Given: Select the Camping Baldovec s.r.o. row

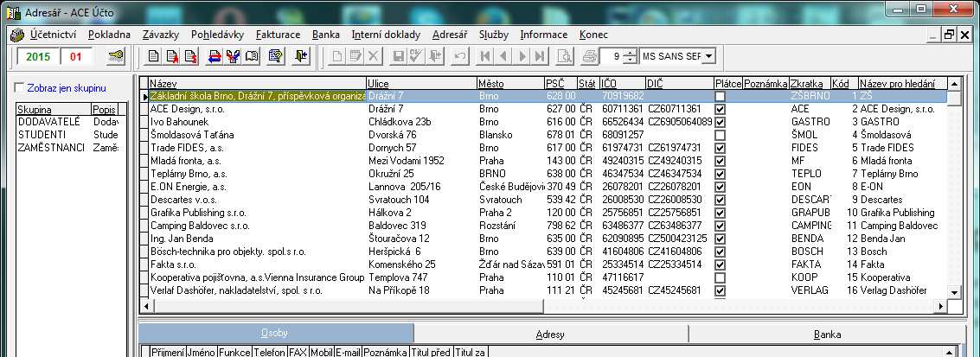Looking at the screenshot, I should pyautogui.click(x=543, y=226).
